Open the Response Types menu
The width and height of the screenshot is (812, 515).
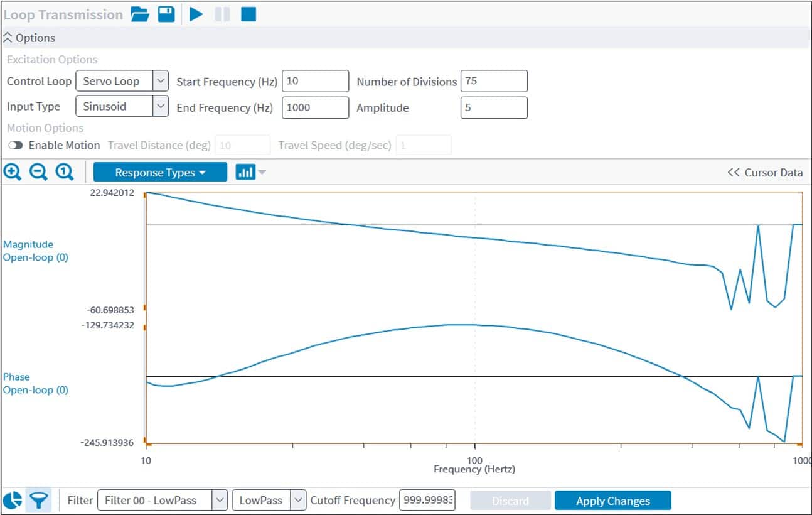click(x=160, y=172)
